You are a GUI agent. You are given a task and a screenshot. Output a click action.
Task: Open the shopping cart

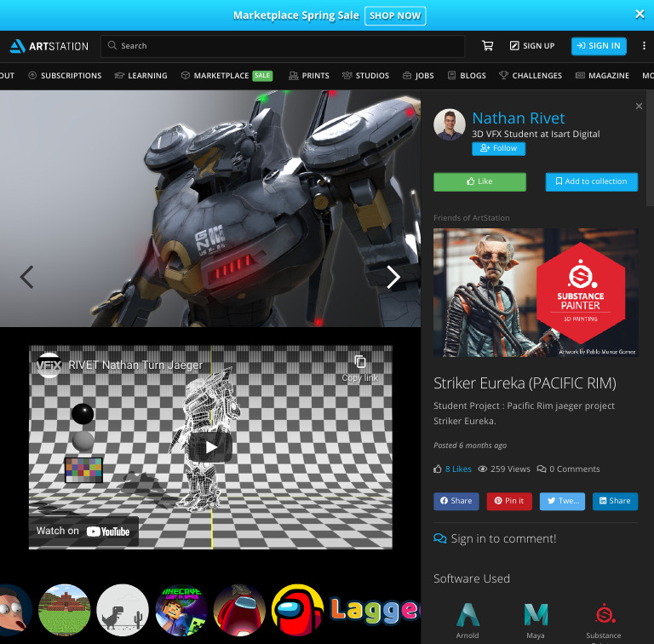[x=487, y=45]
